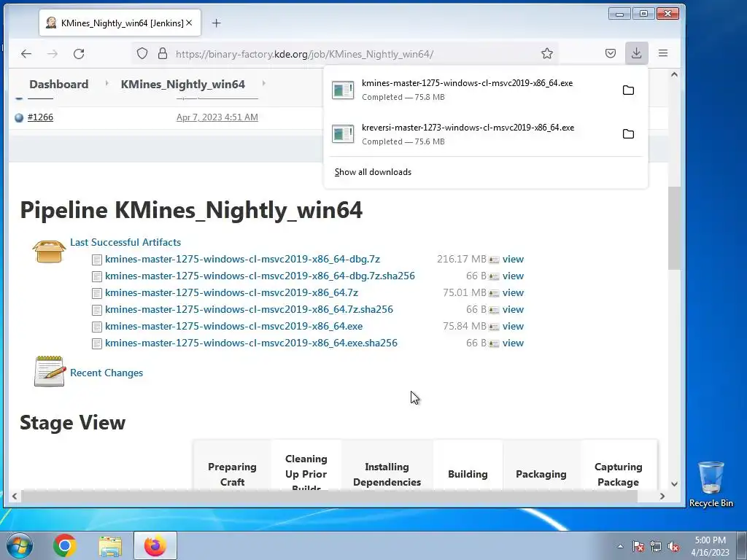The image size is (747, 560).
Task: Click the site security padlock icon
Action: coord(163,53)
